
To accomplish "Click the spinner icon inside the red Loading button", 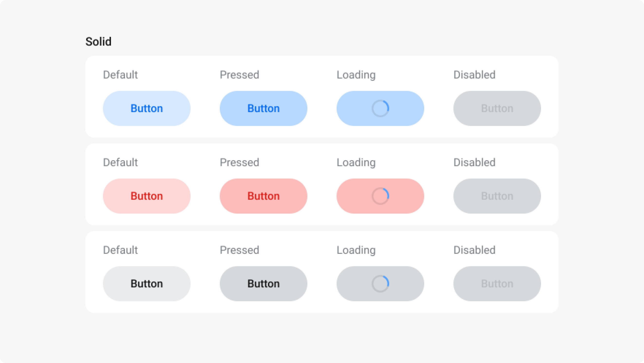I will [380, 196].
